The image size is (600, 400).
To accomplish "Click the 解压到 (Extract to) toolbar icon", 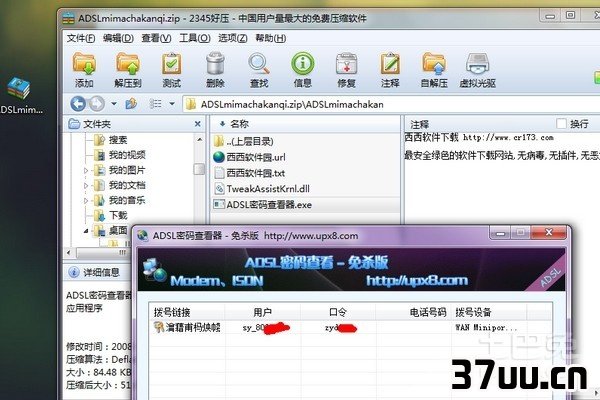I will point(128,70).
